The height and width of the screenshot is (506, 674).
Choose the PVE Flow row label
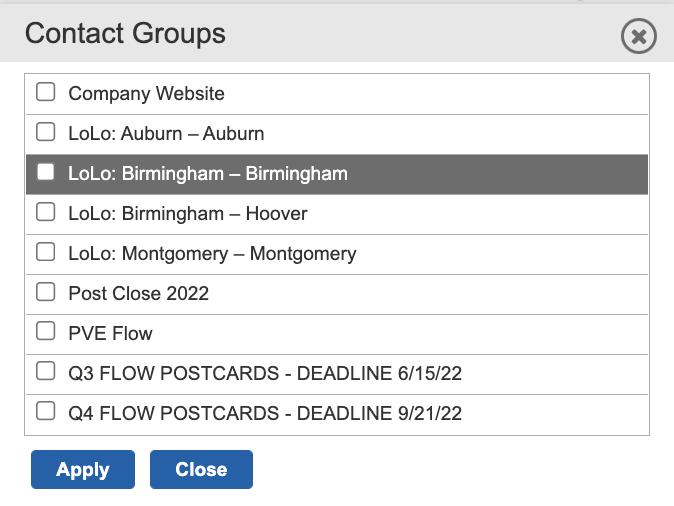coord(110,334)
